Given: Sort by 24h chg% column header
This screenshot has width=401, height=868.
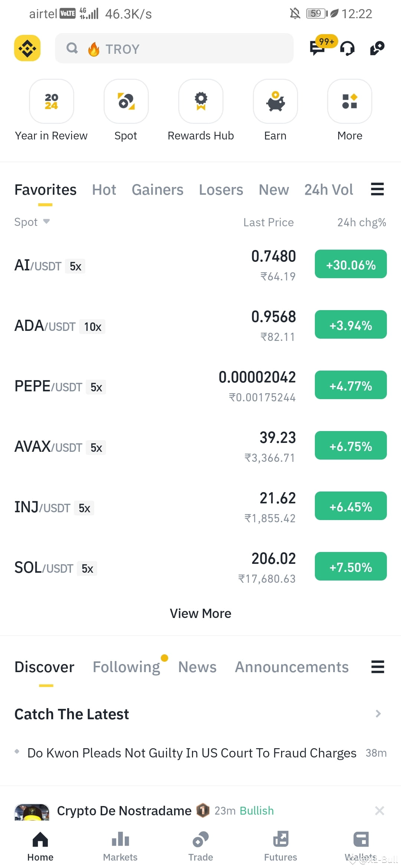Looking at the screenshot, I should pos(362,222).
